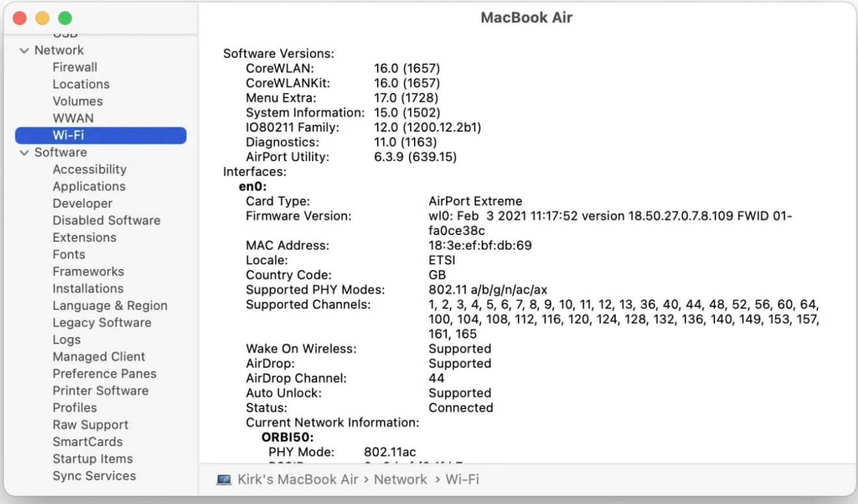Click the IO80211 Family value "12.0 (1200.12.2b1)"
Screen dimensions: 858x504
(x=428, y=127)
